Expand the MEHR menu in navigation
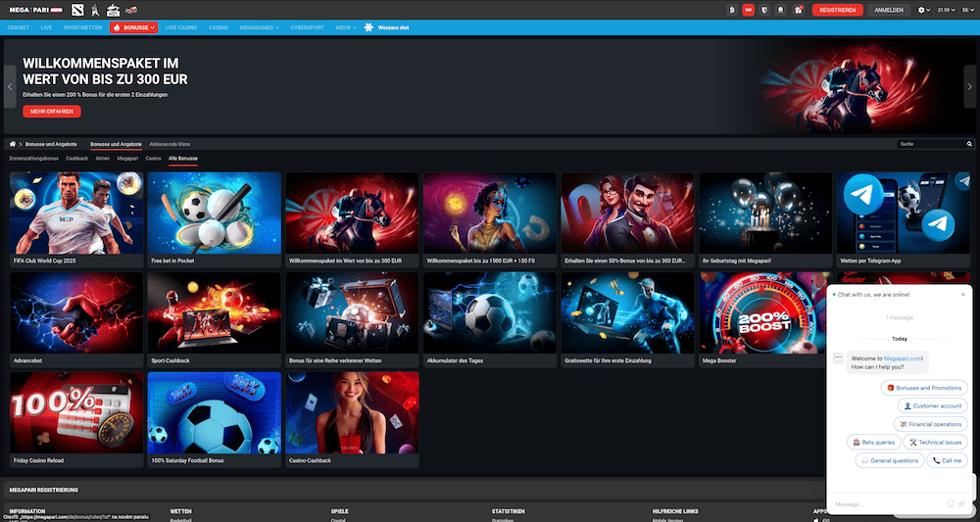The width and height of the screenshot is (980, 522). click(344, 27)
